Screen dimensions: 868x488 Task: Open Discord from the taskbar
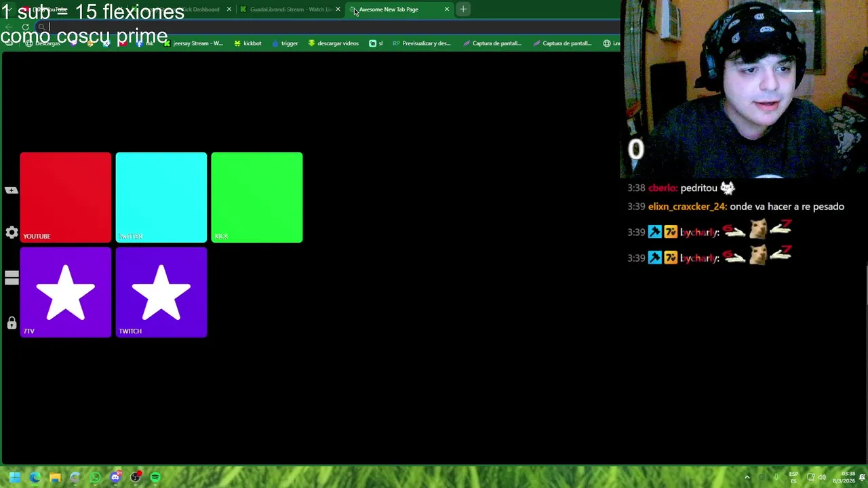point(115,477)
